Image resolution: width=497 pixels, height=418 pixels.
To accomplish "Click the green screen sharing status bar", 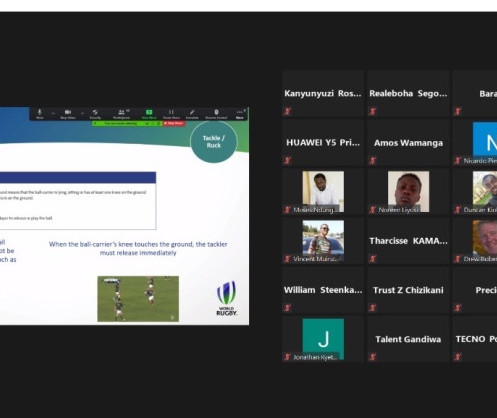I will (127, 123).
